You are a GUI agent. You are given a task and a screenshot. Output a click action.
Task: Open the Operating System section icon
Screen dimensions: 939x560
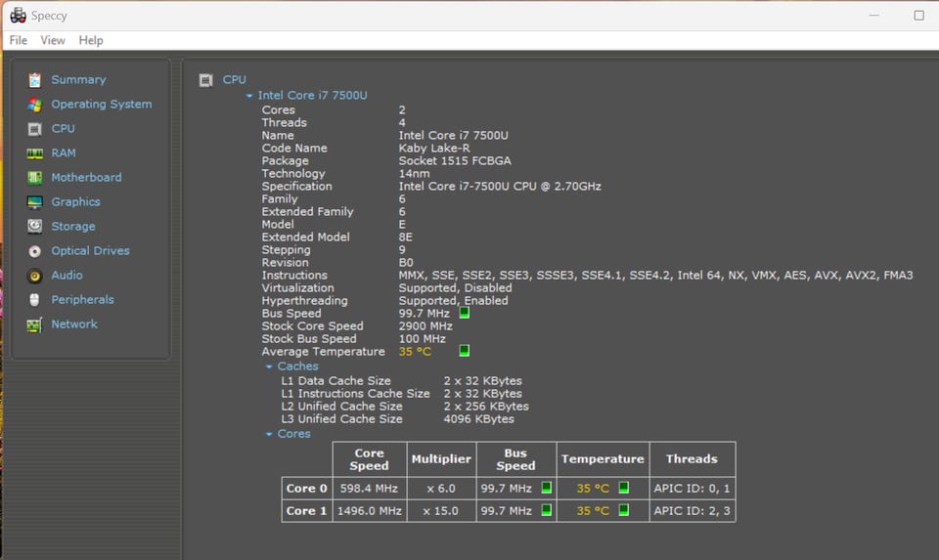35,105
